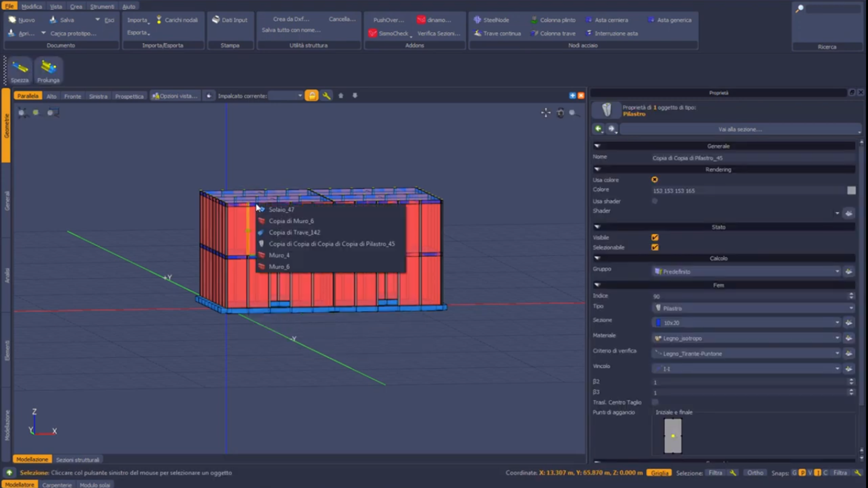Toggle the P snap button
868x488 pixels.
pyautogui.click(x=802, y=473)
